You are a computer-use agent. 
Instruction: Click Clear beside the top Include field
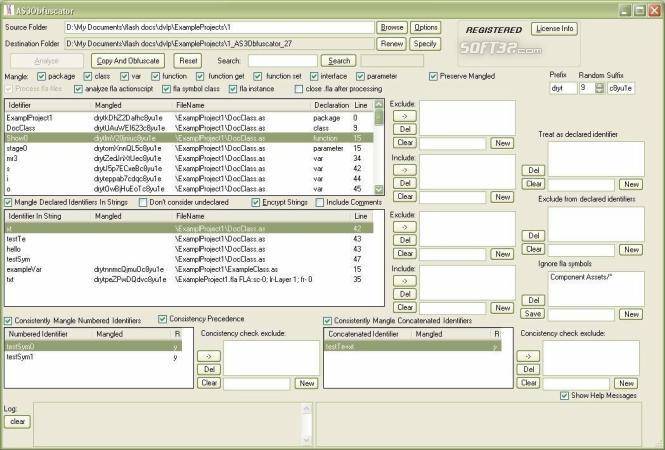pos(404,197)
